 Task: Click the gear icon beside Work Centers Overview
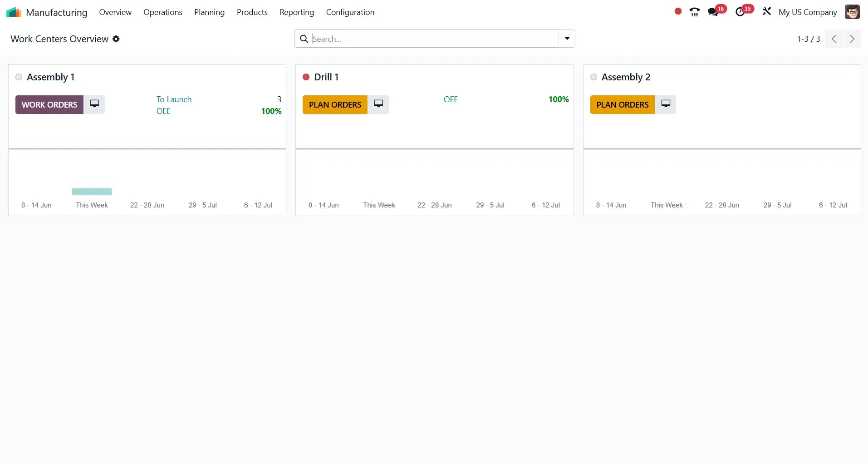pos(116,39)
